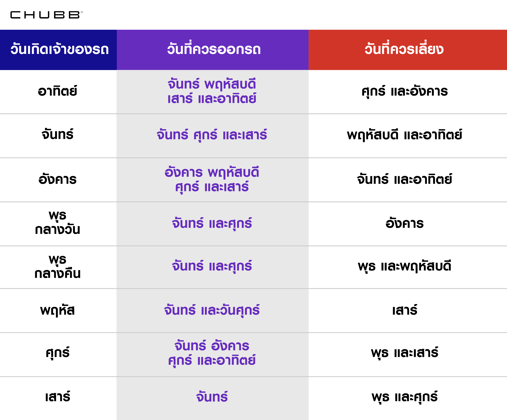507x420 pixels.
Task: Select the เสาร์ birthday row label
Action: pos(57,397)
